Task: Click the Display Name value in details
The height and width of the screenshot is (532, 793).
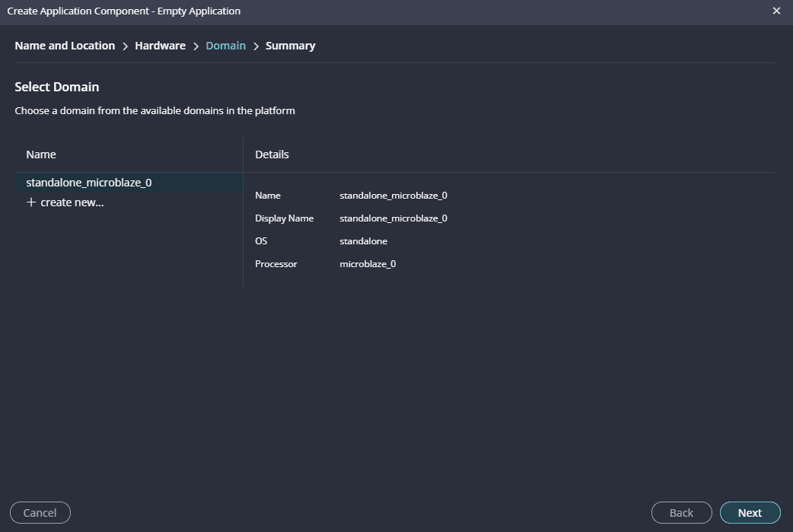Action: [x=393, y=218]
